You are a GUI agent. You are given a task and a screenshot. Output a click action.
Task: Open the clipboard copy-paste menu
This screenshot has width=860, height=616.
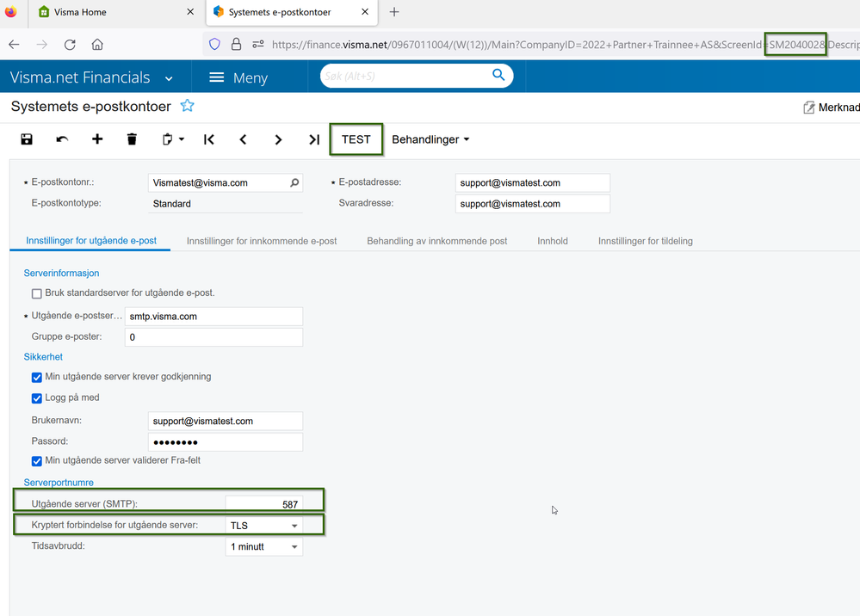173,139
